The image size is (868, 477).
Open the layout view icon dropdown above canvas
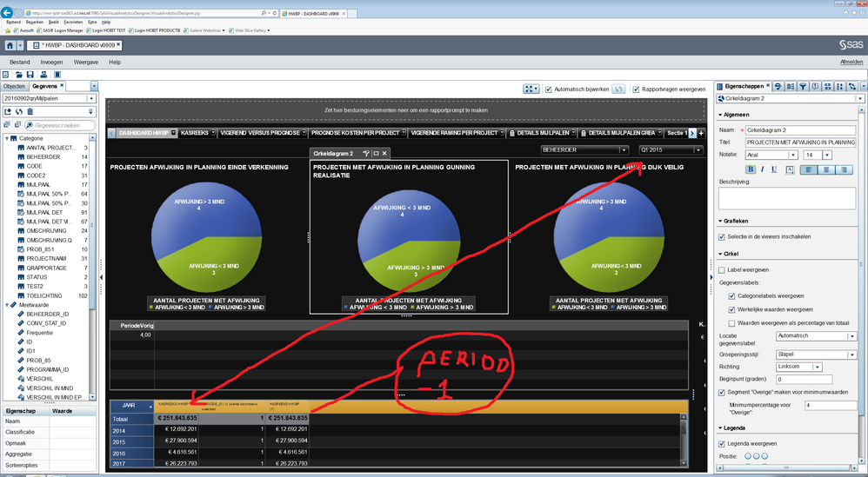point(531,89)
